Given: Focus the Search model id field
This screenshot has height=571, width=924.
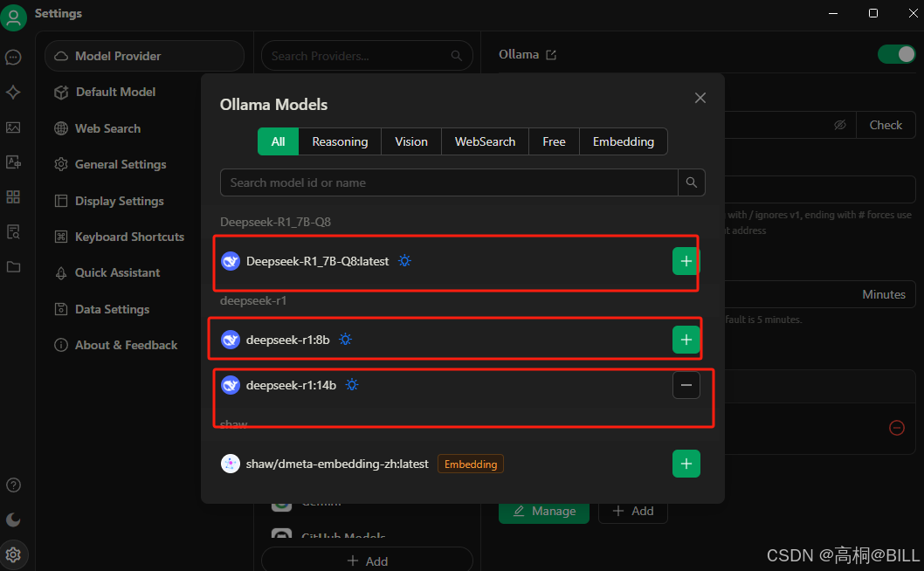Looking at the screenshot, I should pyautogui.click(x=449, y=182).
